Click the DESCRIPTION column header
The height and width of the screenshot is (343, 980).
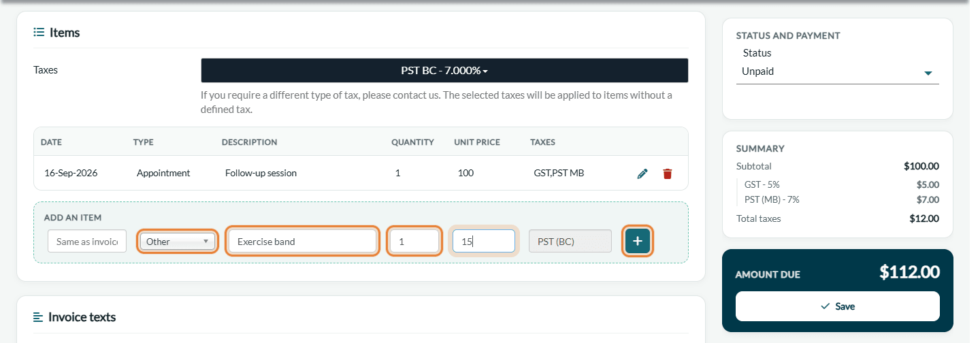pos(249,142)
